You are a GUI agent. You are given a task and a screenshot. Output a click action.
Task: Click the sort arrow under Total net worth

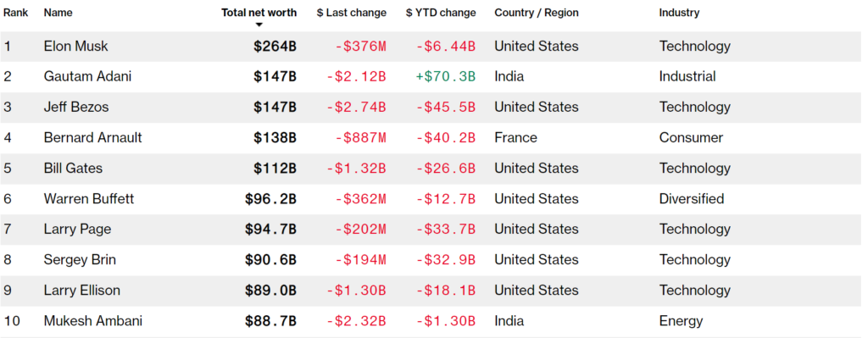(259, 25)
